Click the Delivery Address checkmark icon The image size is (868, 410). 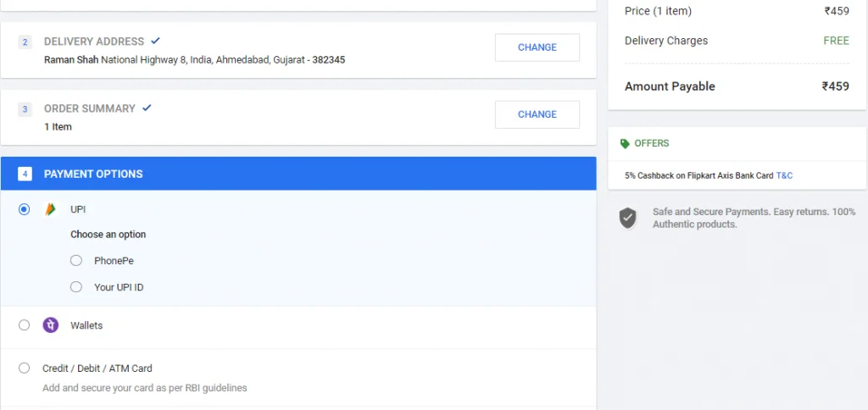(155, 41)
